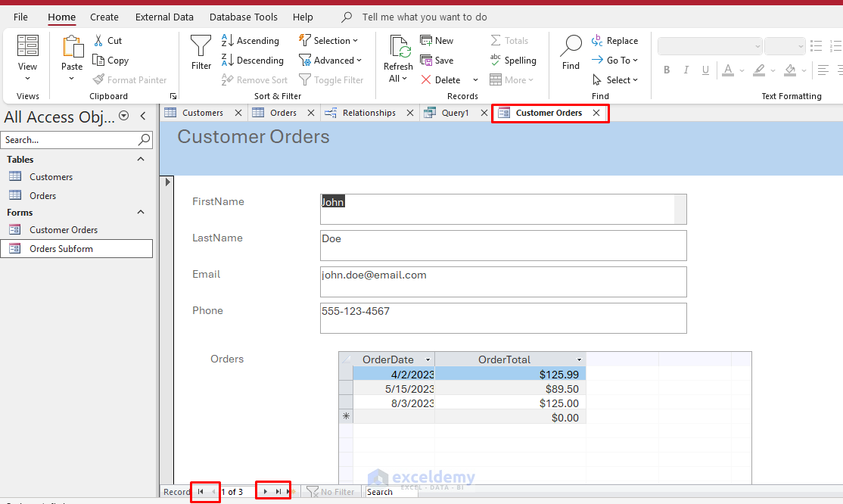Switch to the Relationships tab
Viewport: 843px width, 504px height.
(369, 113)
